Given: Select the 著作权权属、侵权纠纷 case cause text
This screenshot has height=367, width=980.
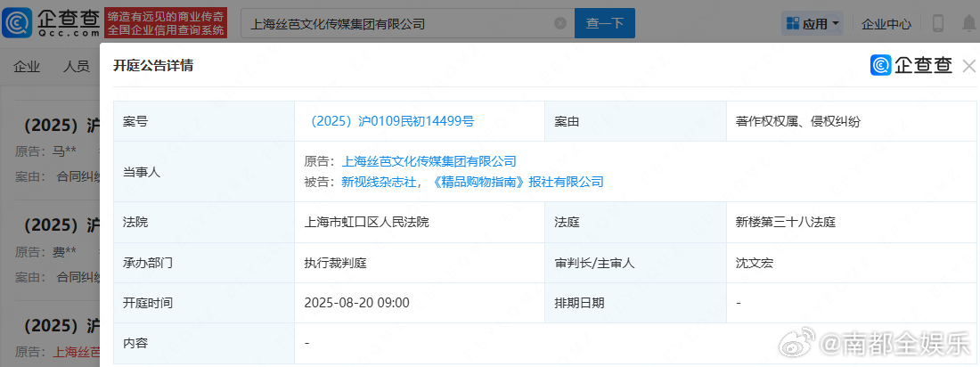Looking at the screenshot, I should [798, 121].
